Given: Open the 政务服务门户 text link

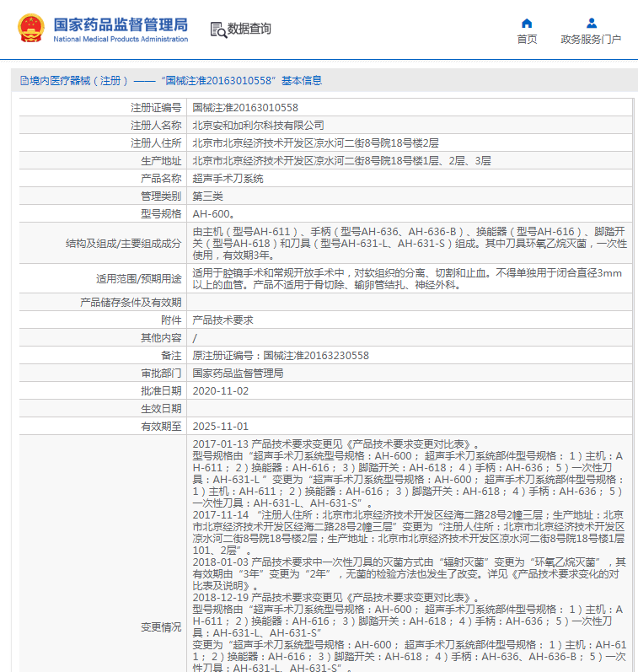Looking at the screenshot, I should 591,40.
